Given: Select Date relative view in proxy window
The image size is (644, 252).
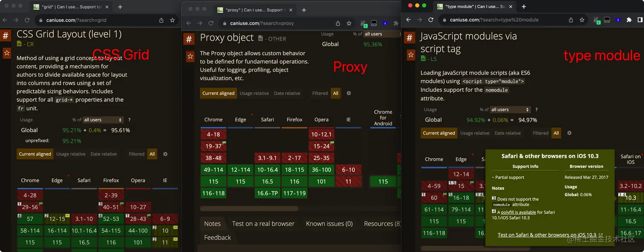Looking at the screenshot, I should (x=287, y=93).
